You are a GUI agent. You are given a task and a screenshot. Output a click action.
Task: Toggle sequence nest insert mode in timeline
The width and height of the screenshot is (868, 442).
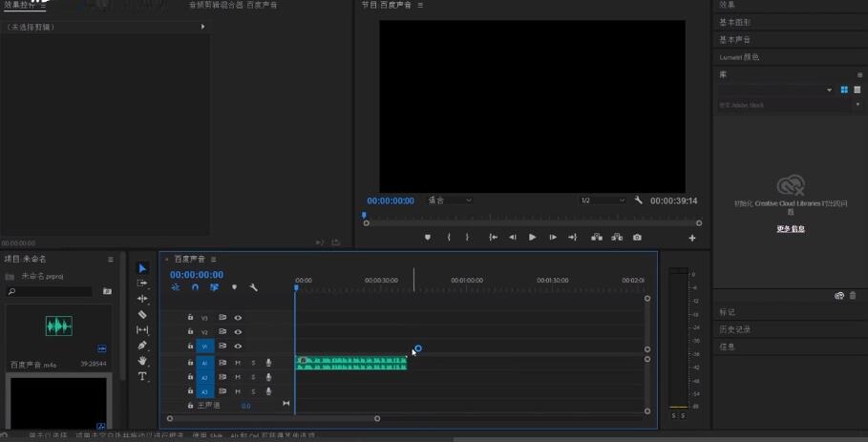point(176,287)
